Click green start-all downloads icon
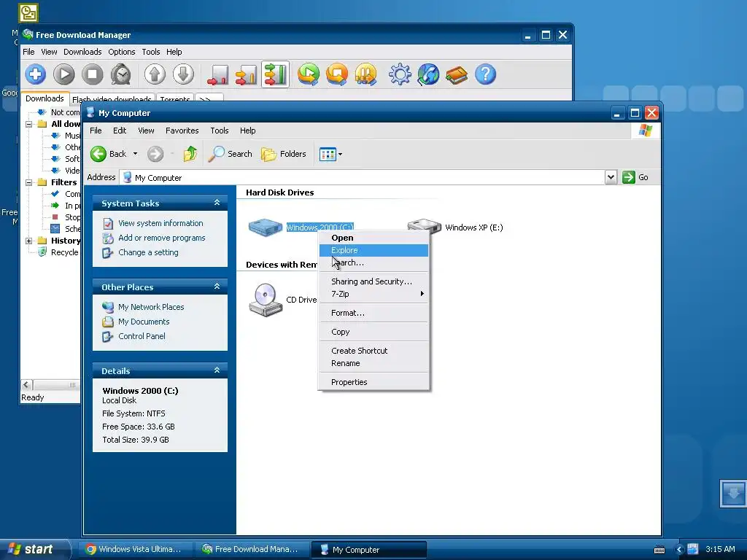Screen dimensions: 747x560 tap(309, 74)
